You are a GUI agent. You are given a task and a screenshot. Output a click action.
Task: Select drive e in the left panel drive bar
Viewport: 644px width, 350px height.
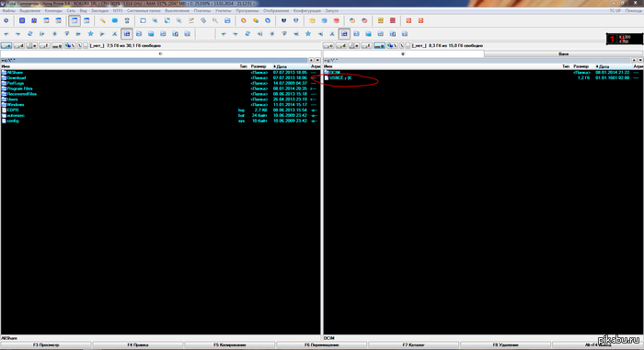(31, 46)
